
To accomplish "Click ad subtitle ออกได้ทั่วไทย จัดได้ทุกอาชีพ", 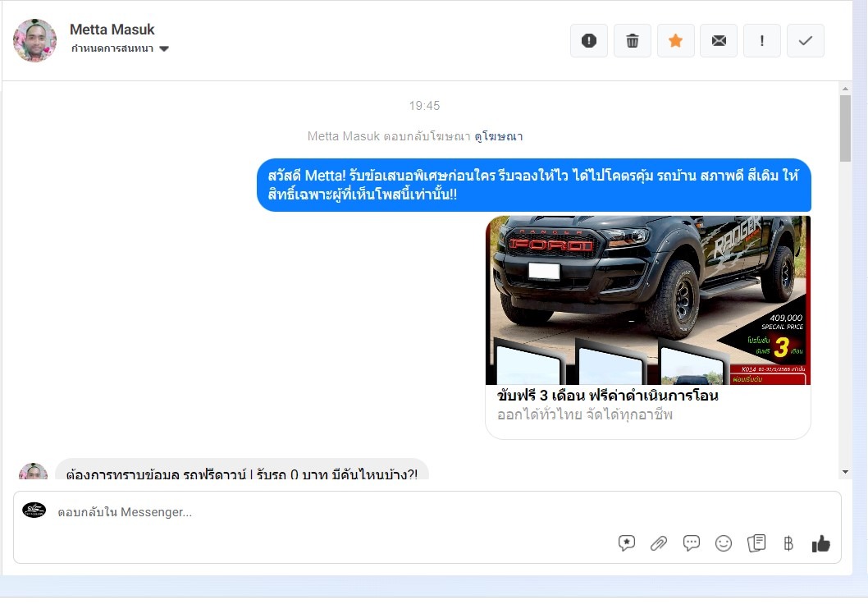I will click(x=585, y=414).
